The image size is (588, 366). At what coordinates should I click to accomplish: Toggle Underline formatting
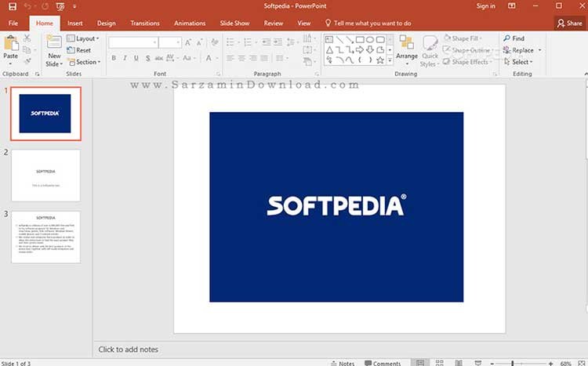tap(136, 58)
